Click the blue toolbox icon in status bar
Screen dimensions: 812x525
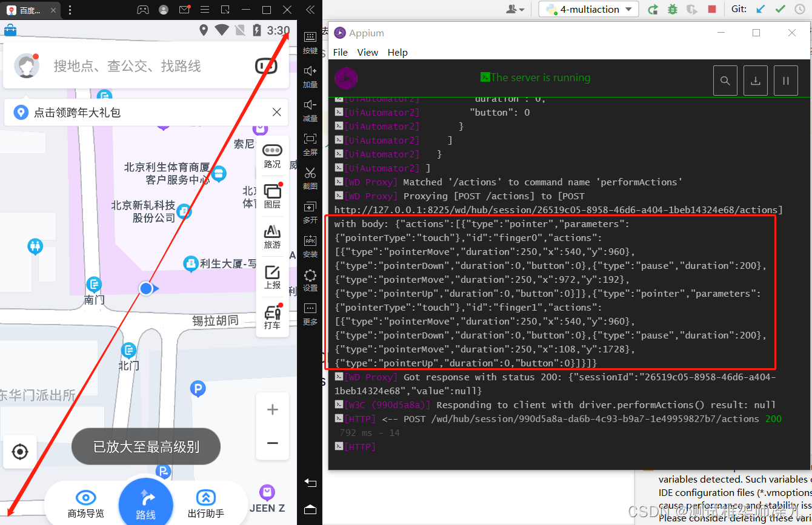10,30
